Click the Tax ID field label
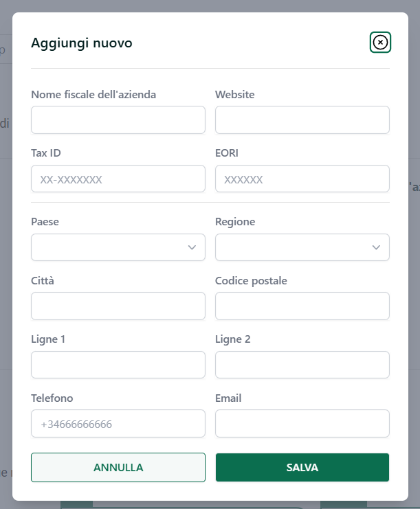 point(46,153)
